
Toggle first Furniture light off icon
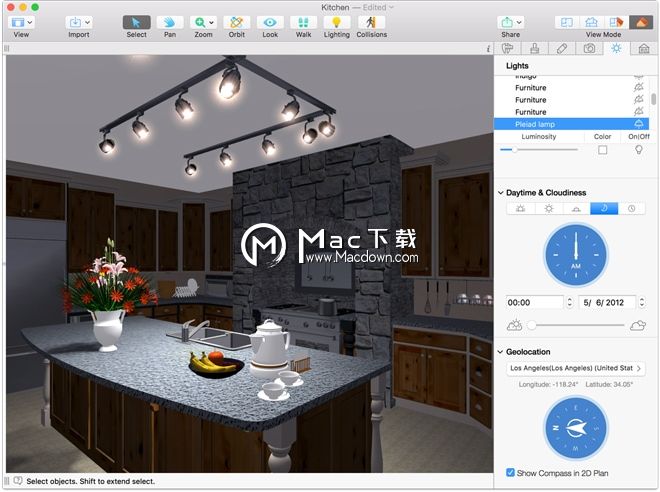pyautogui.click(x=639, y=87)
